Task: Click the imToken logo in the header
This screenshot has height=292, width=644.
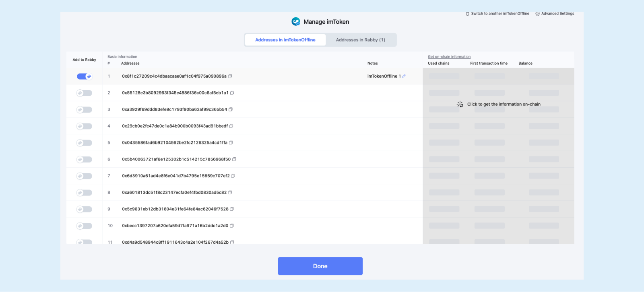Action: coord(296,22)
